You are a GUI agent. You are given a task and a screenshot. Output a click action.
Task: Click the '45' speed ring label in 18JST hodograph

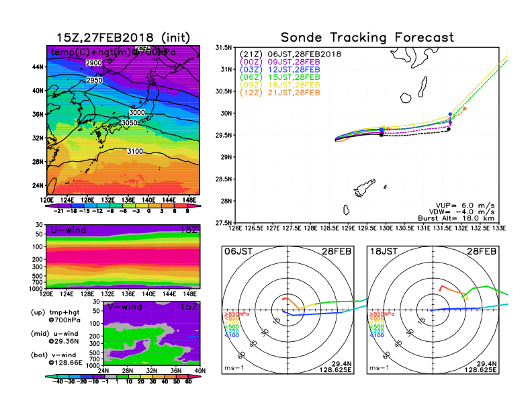click(x=398, y=343)
